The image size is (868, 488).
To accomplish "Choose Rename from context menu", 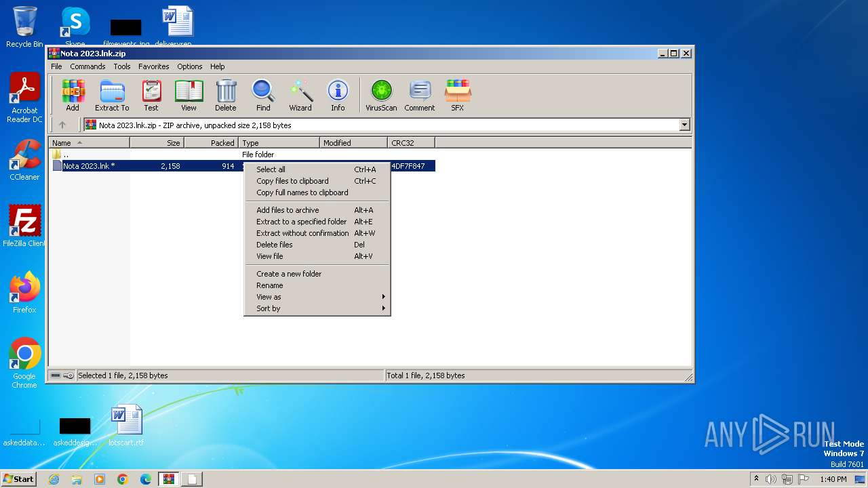I will [317, 285].
